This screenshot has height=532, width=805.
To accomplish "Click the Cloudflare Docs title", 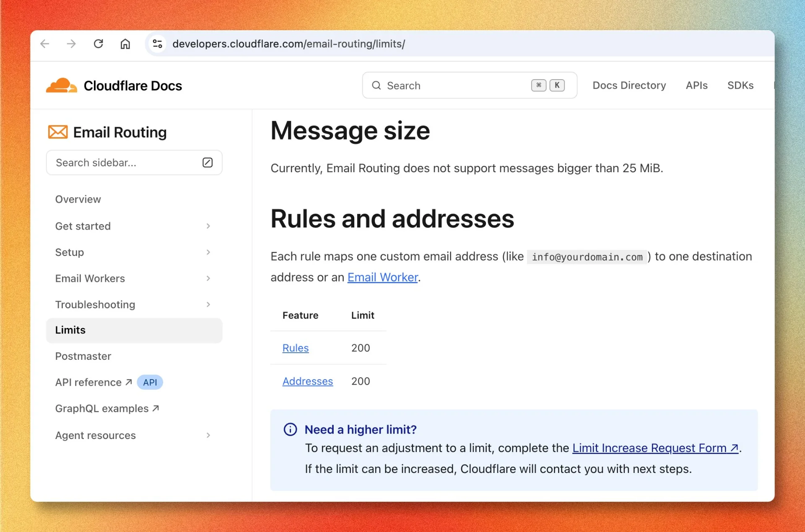I will coord(133,85).
